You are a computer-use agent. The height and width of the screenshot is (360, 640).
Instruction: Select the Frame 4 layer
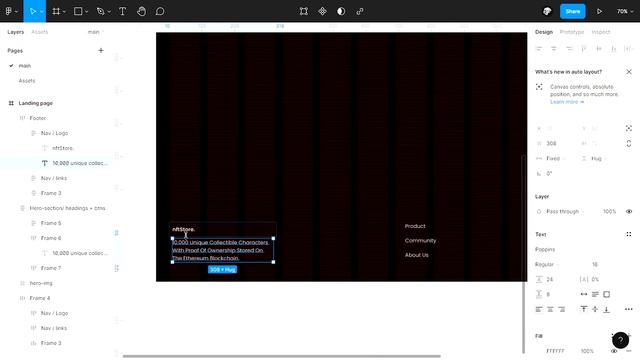tap(40, 298)
